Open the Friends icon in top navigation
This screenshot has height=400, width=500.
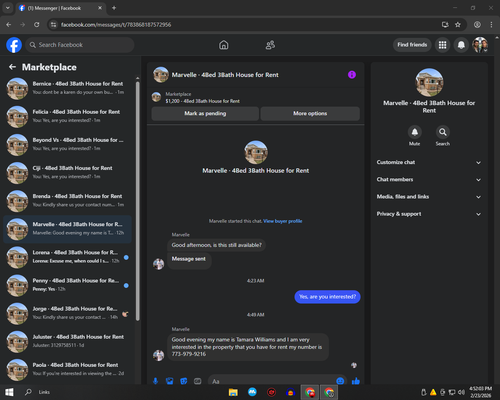270,45
